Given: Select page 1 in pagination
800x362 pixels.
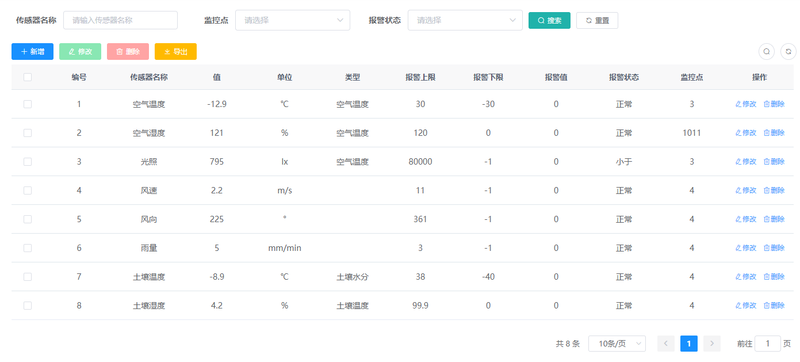Looking at the screenshot, I should point(689,344).
